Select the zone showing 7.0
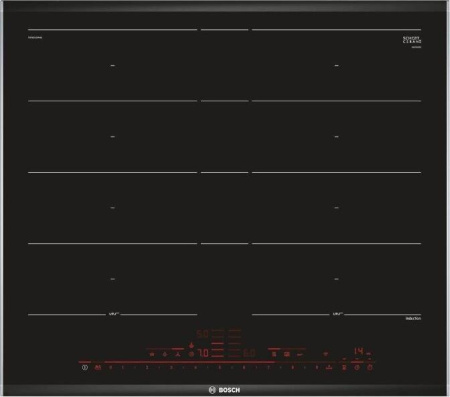Screen dimensions: 450x397 tap(203, 353)
